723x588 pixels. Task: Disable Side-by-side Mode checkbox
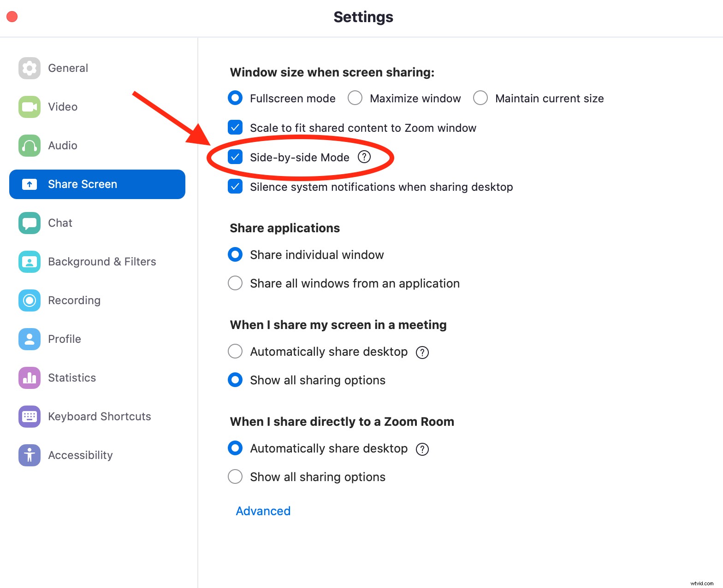click(x=235, y=157)
